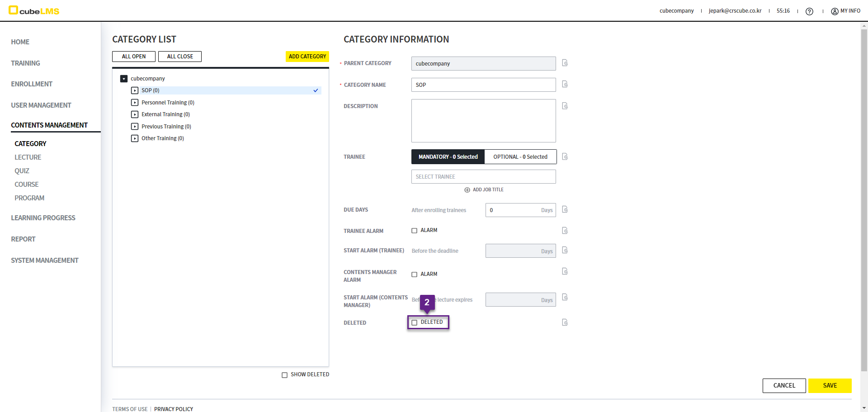Click the history icon on Deleted row
The height and width of the screenshot is (412, 868).
[565, 322]
